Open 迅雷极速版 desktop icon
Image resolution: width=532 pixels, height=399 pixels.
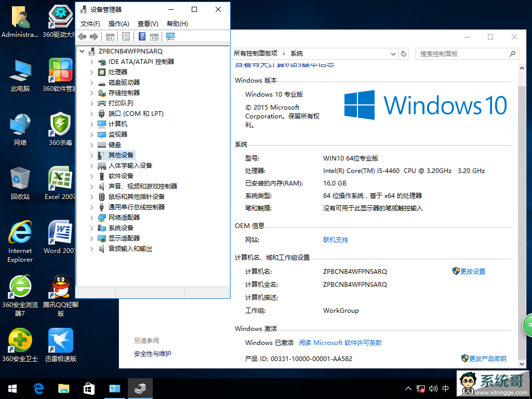point(60,345)
